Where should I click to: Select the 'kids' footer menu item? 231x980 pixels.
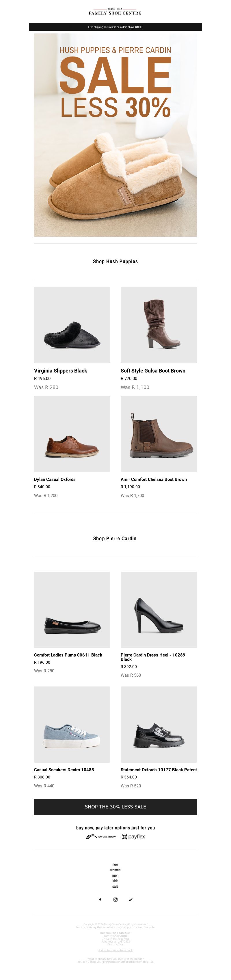(x=115, y=881)
